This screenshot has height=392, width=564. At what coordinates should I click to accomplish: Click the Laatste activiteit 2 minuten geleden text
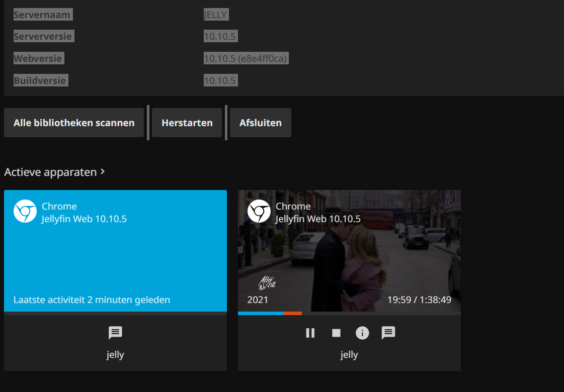[92, 300]
